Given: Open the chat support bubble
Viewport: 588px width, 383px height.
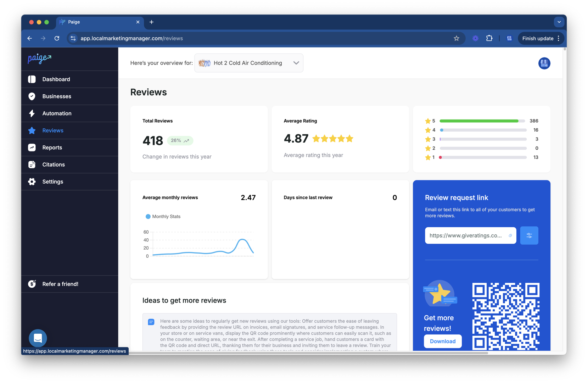Looking at the screenshot, I should [38, 338].
